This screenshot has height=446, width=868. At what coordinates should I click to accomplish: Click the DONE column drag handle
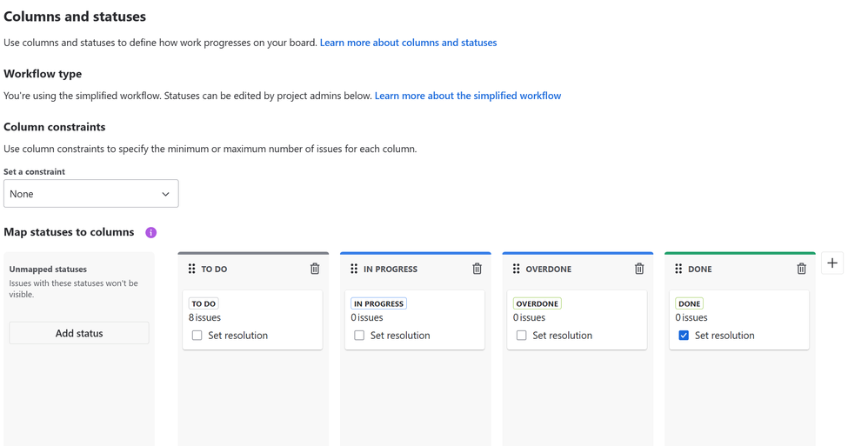[x=678, y=269]
